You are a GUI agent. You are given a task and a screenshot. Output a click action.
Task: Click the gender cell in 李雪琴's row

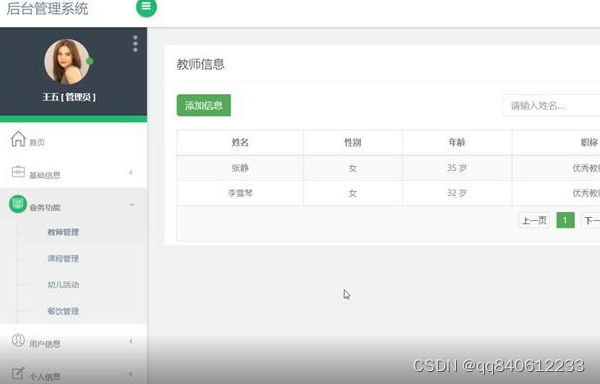click(352, 193)
